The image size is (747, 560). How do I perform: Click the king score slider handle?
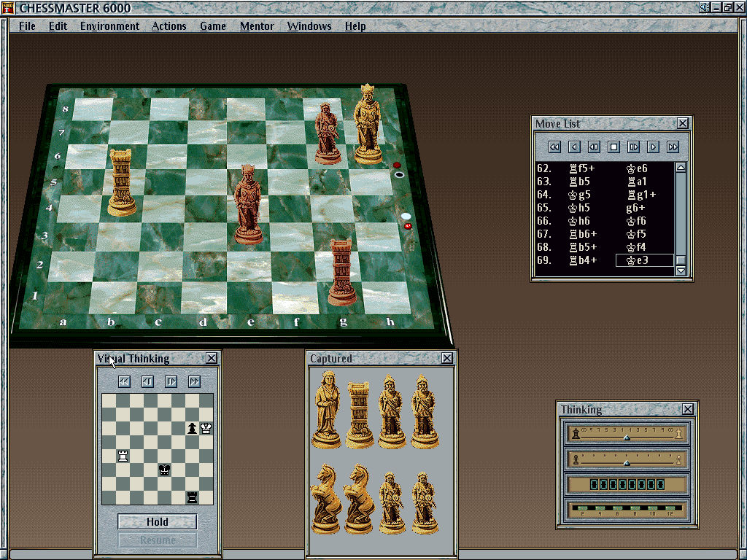[x=626, y=437]
